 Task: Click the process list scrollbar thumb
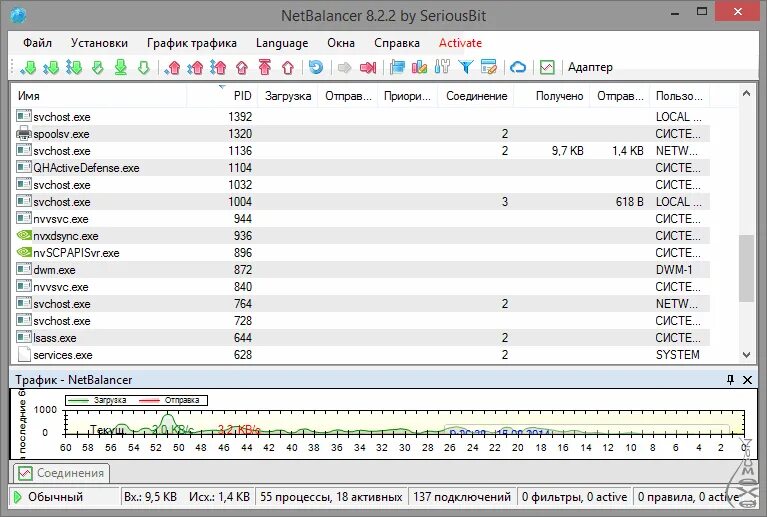pyautogui.click(x=746, y=268)
